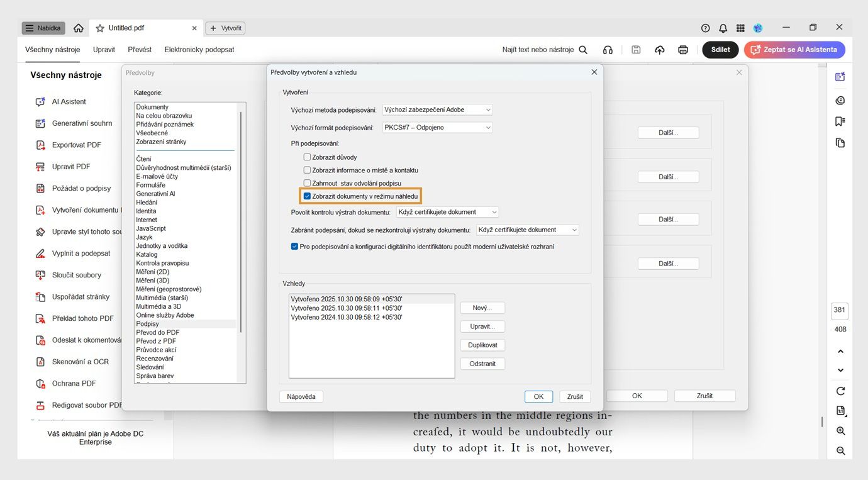Image resolution: width=868 pixels, height=480 pixels.
Task: Open the Upravit PDF tool icon
Action: [40, 167]
